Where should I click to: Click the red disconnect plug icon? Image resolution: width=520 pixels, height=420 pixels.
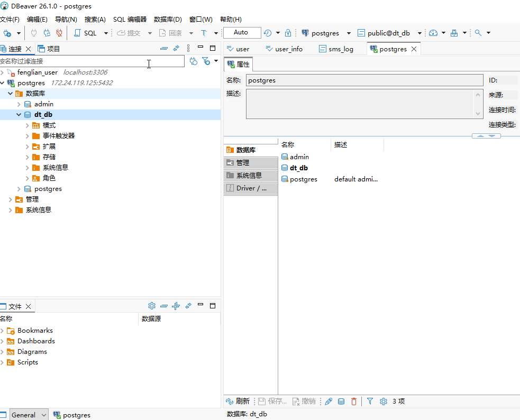pos(59,33)
